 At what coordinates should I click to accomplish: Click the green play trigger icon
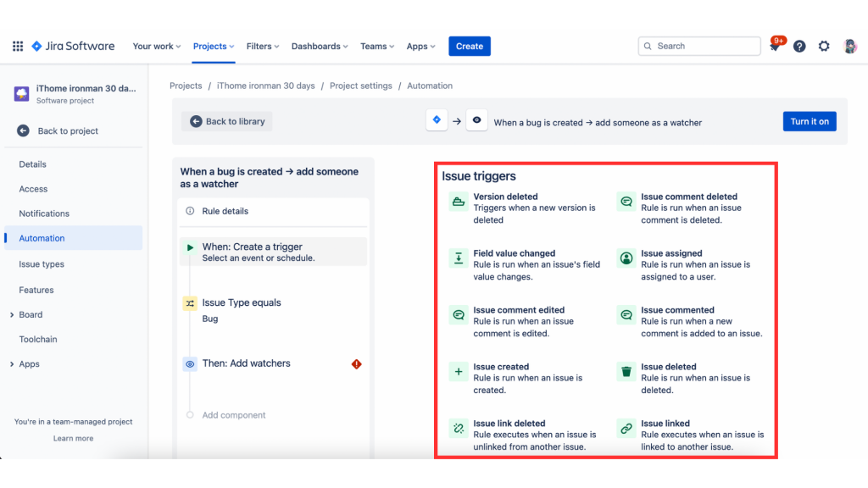coord(190,247)
